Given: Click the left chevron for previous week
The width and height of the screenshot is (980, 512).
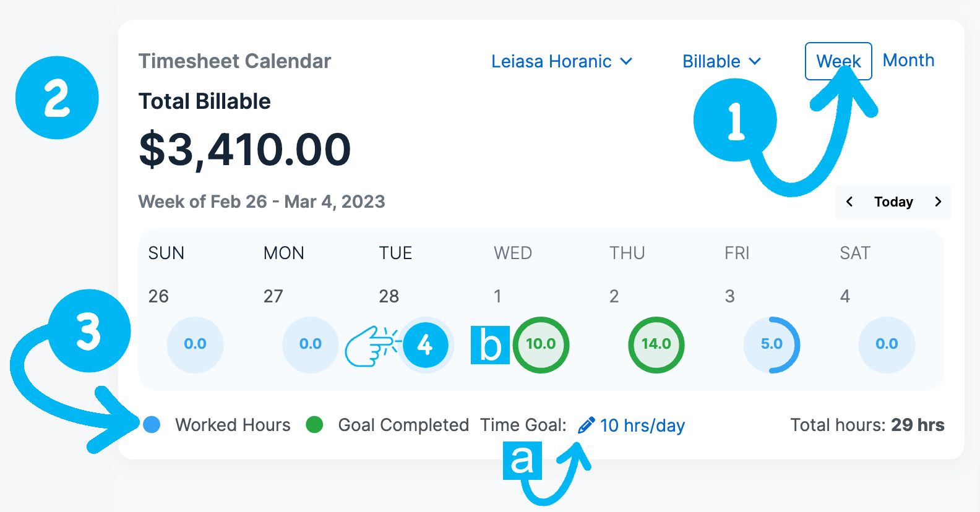Looking at the screenshot, I should [849, 202].
